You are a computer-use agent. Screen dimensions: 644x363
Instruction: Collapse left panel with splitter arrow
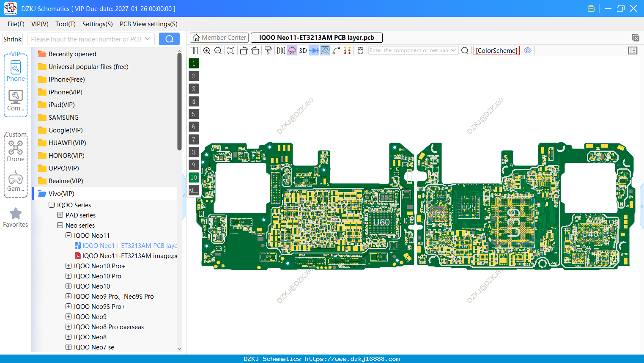[x=184, y=195]
